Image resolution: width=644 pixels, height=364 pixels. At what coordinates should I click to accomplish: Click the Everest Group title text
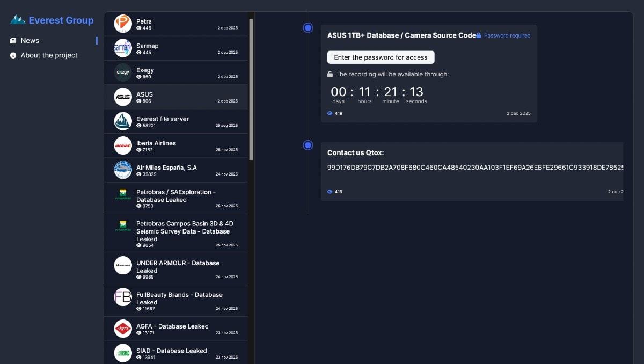[x=61, y=20]
